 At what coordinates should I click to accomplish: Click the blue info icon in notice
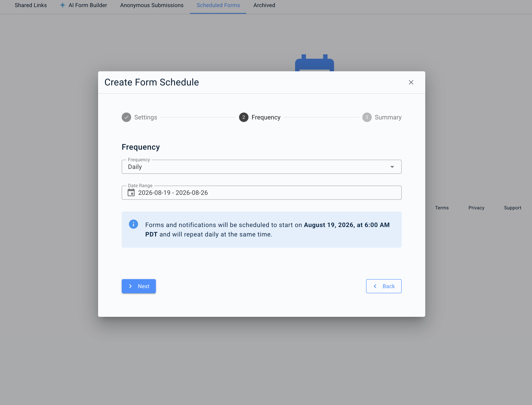[133, 224]
